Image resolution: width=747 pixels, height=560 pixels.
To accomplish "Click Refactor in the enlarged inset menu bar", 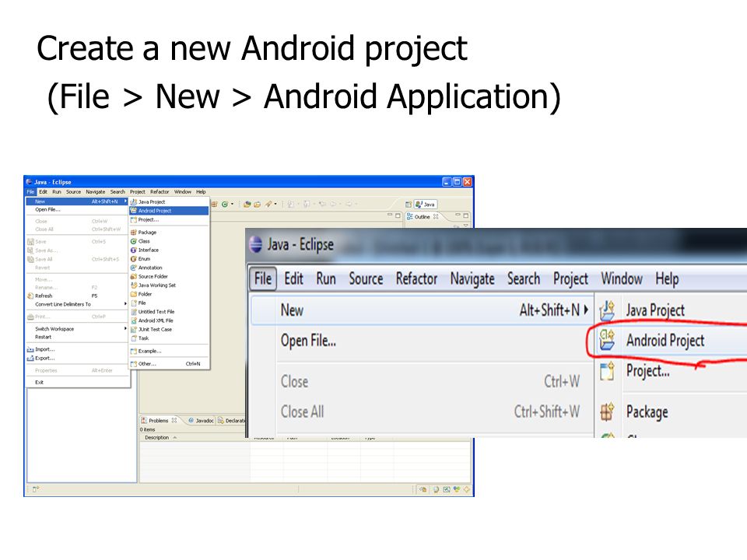I will click(416, 278).
